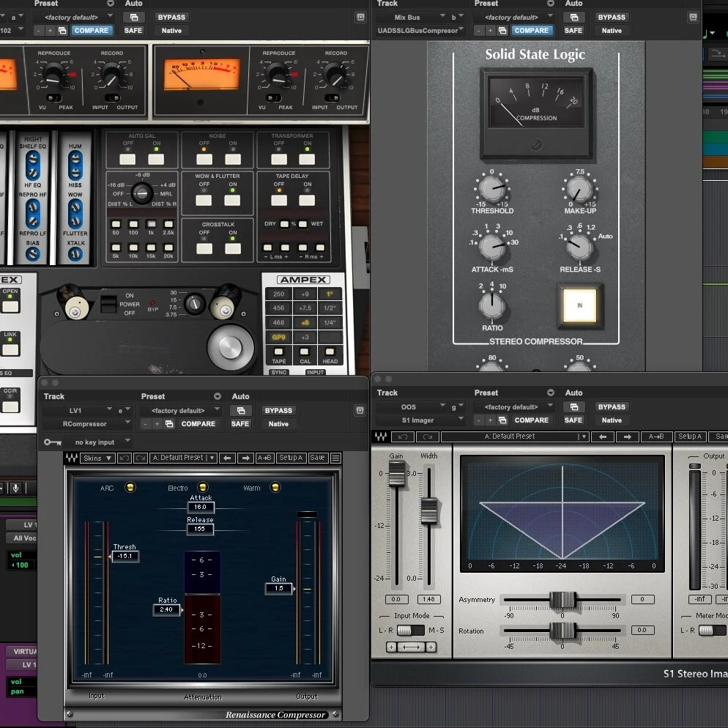Open the insert position 'g' selector in S1 Imager

(457, 406)
